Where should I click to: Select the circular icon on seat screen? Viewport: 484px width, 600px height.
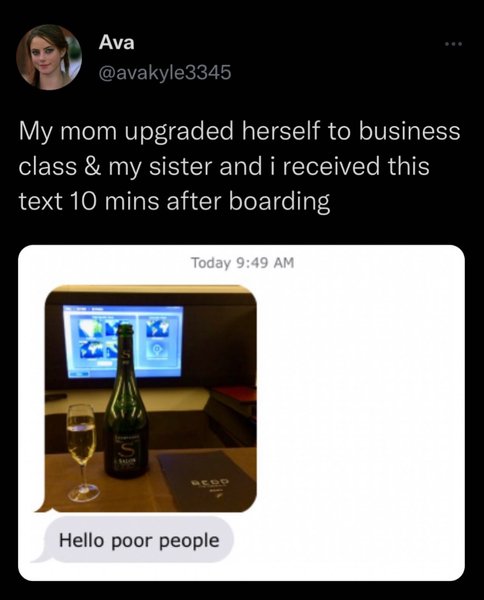tap(156, 349)
